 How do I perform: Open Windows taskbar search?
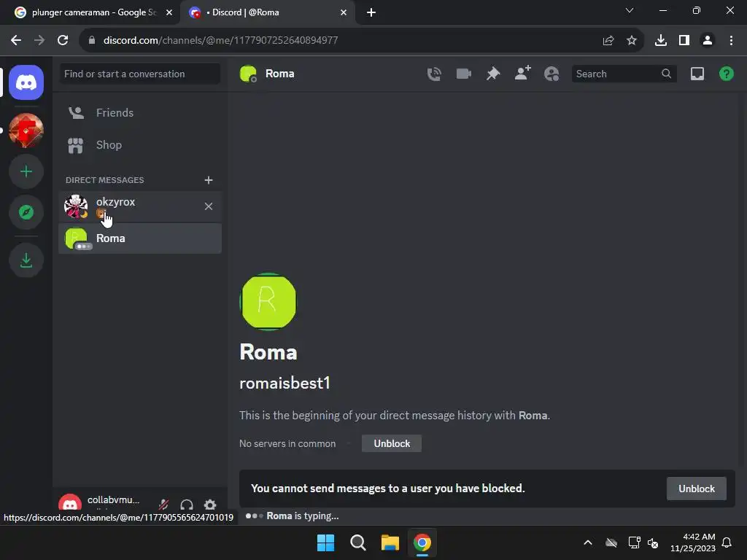click(x=357, y=542)
